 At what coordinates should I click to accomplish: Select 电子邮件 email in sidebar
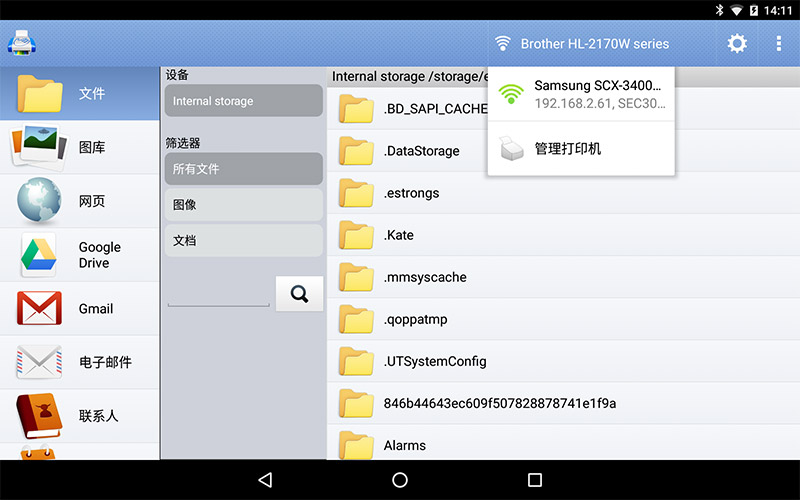(x=80, y=362)
